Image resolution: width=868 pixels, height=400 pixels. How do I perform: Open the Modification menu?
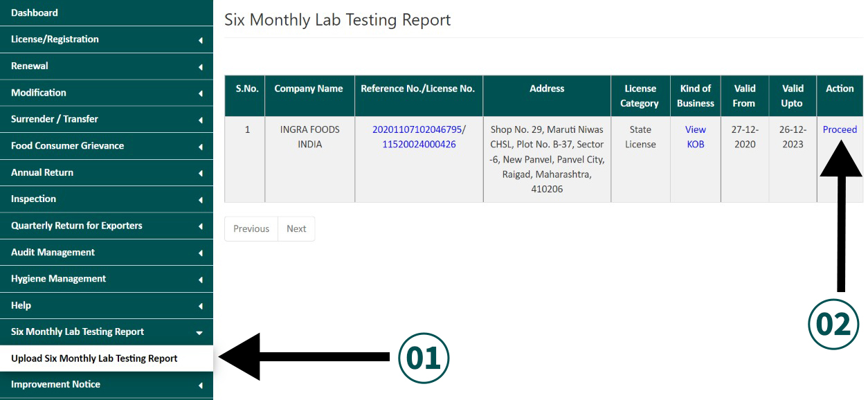pos(107,93)
